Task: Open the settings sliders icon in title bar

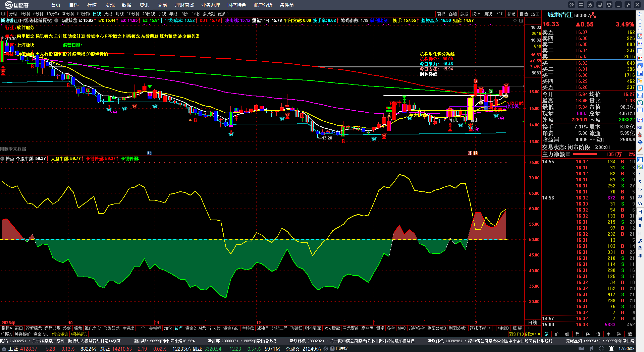Action: [581, 5]
